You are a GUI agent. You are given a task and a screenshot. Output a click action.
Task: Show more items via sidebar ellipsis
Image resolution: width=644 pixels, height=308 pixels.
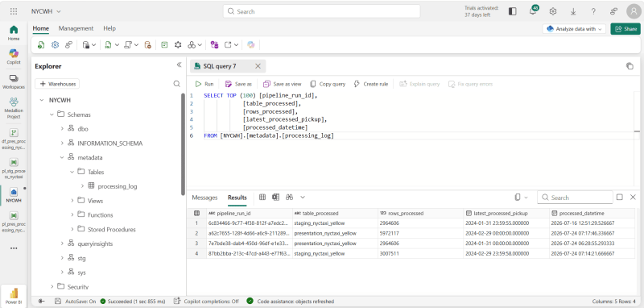point(14,248)
